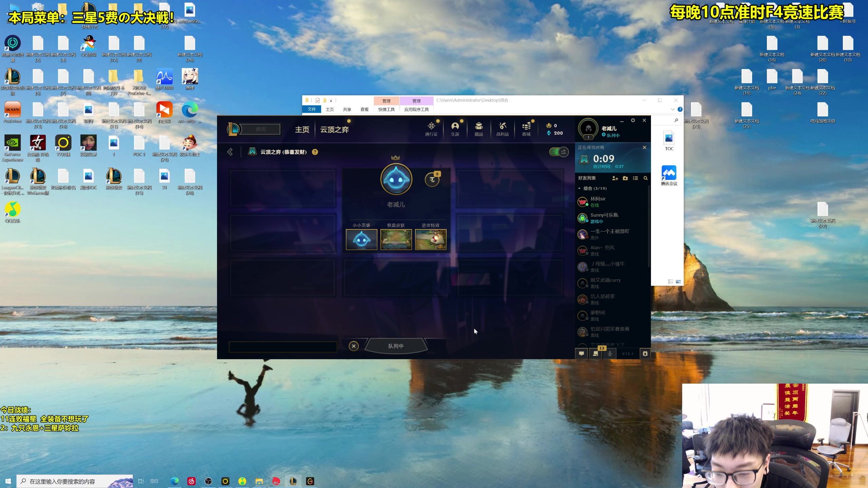Viewport: 868px width, 488px height.
Task: Open 应用程序工具 ribbon tab in Explorer
Action: pos(416,109)
